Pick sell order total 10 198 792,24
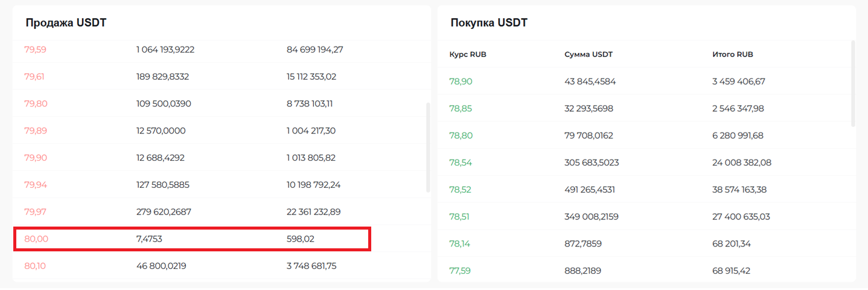This screenshot has height=290, width=868. click(x=313, y=185)
